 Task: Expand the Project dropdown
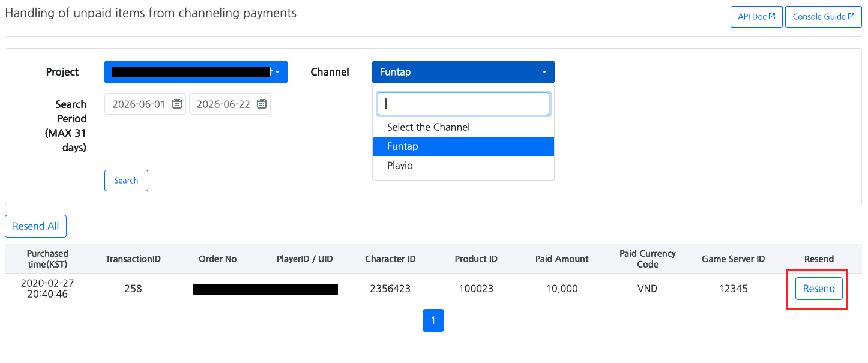(x=196, y=72)
